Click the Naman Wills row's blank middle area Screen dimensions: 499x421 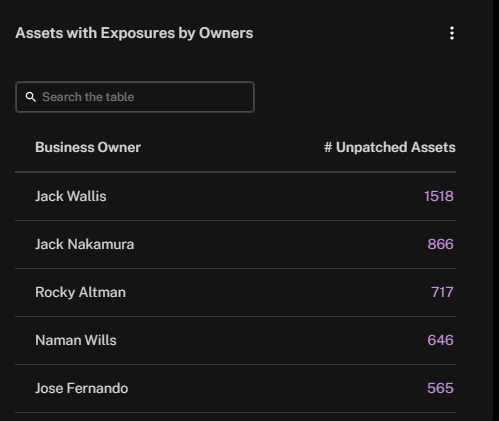272,340
